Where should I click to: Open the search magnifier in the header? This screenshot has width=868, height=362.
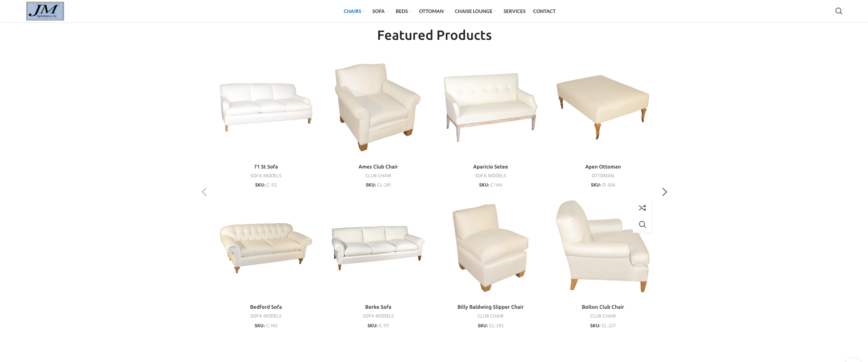(x=838, y=11)
